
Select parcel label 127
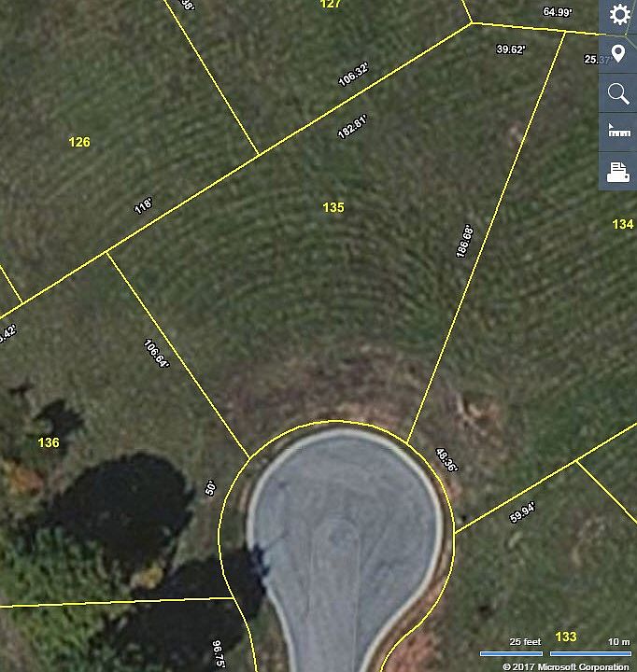pyautogui.click(x=331, y=4)
